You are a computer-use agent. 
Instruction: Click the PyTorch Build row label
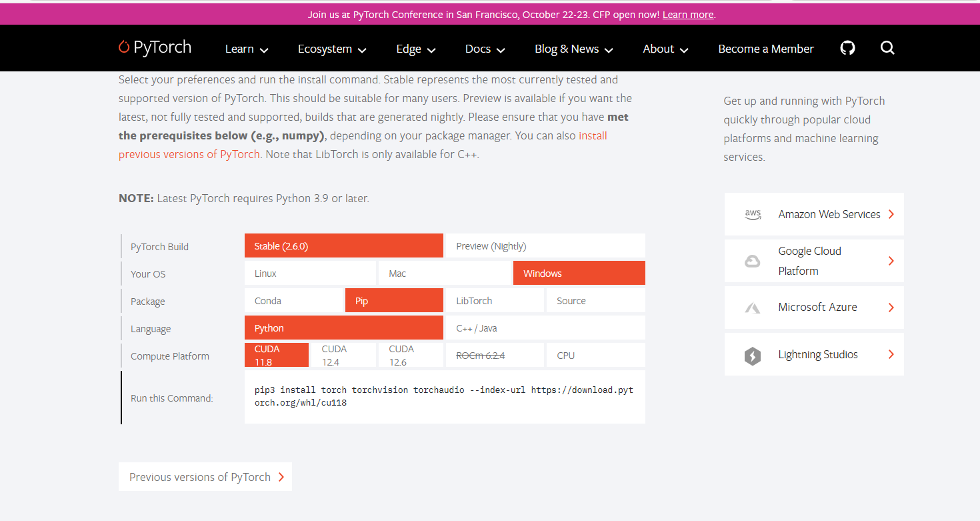[x=159, y=247]
